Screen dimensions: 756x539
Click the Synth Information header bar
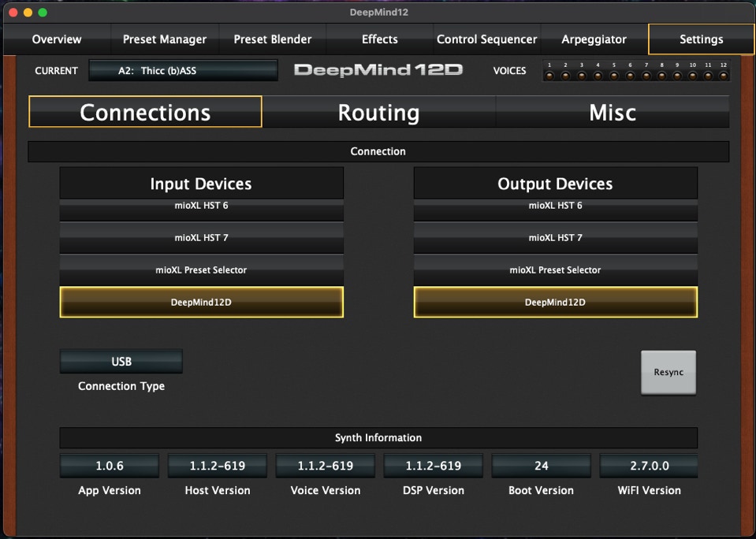pyautogui.click(x=378, y=438)
